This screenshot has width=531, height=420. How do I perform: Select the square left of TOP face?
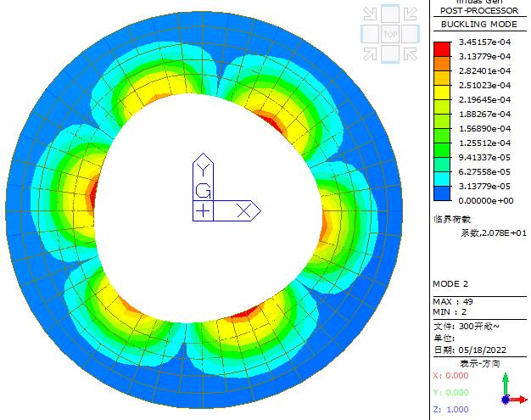tap(370, 34)
